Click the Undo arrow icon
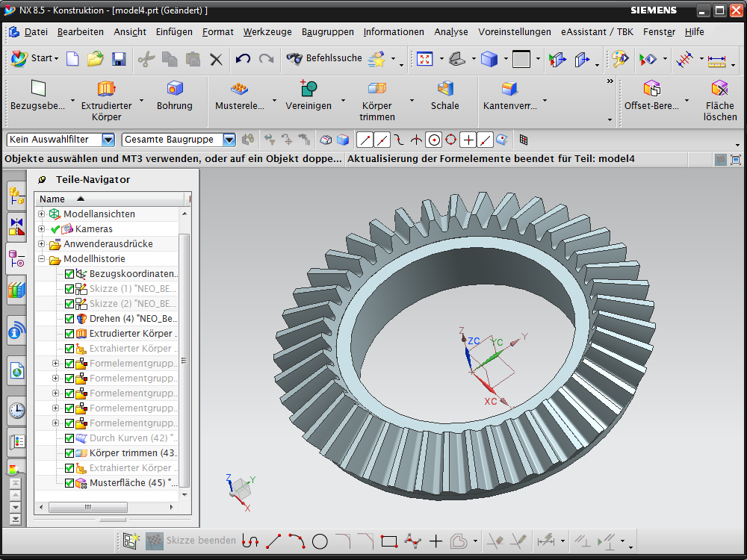Screen dimensions: 747x560 click(x=243, y=59)
